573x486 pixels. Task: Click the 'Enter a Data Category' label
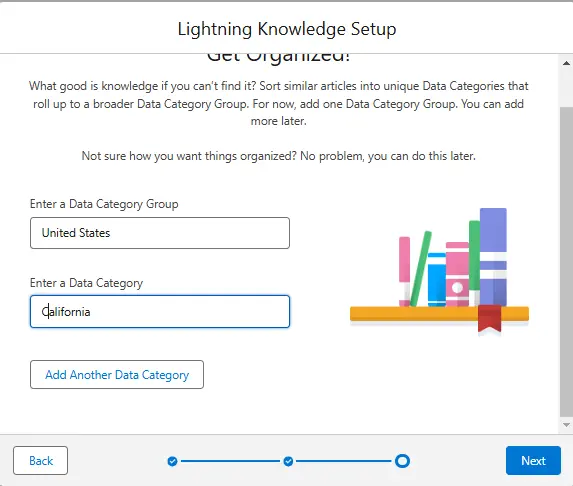[x=86, y=283]
